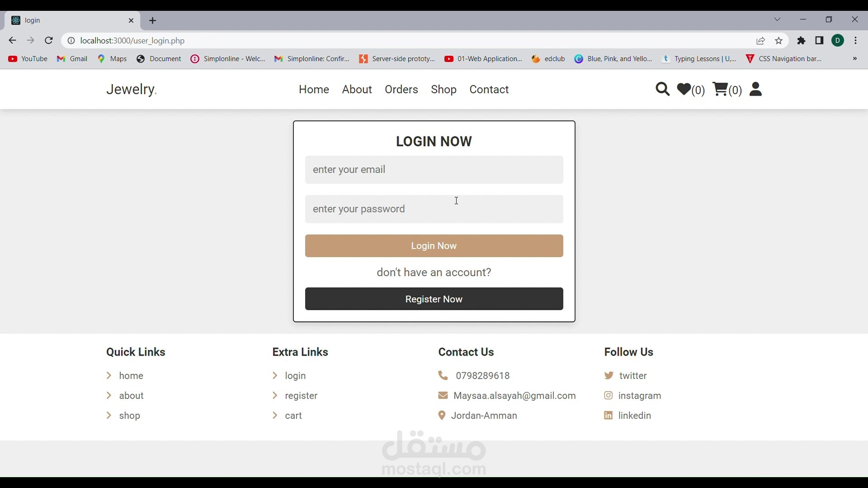Reload the page with refresh icon

(49, 41)
